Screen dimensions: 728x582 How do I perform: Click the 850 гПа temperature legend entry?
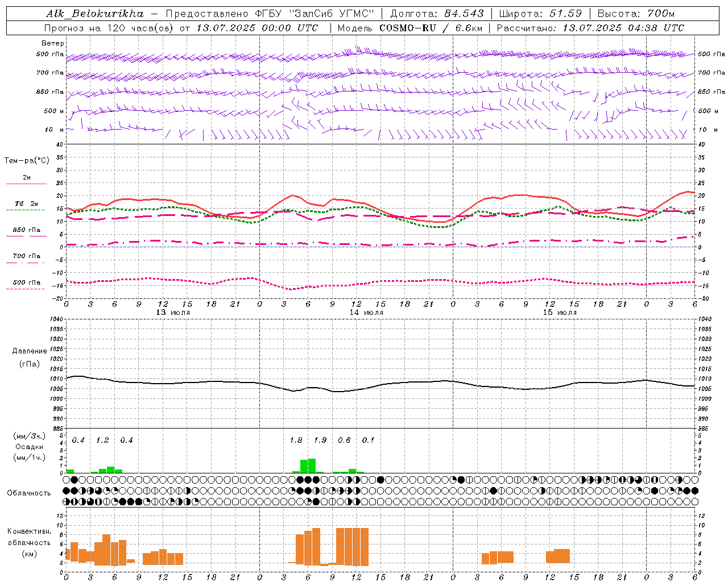[26, 230]
